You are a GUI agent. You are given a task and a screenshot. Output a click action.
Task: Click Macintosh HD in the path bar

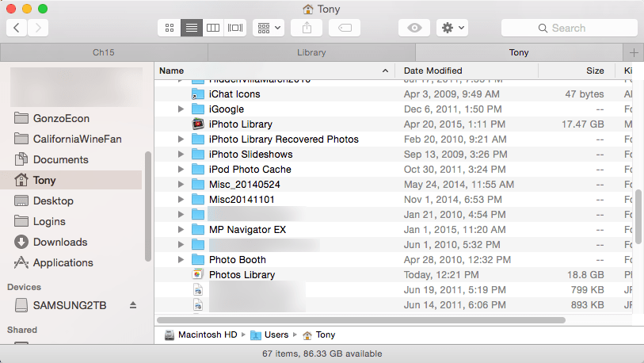(201, 334)
